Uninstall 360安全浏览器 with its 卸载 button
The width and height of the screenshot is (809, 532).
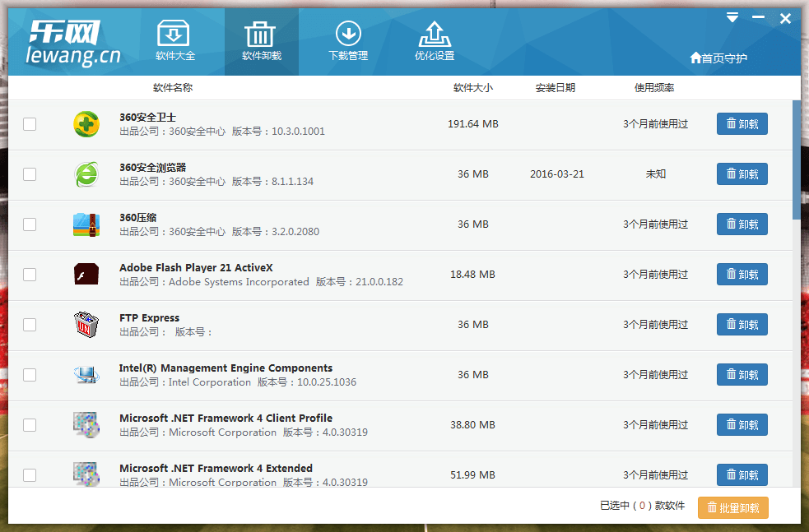coord(742,173)
